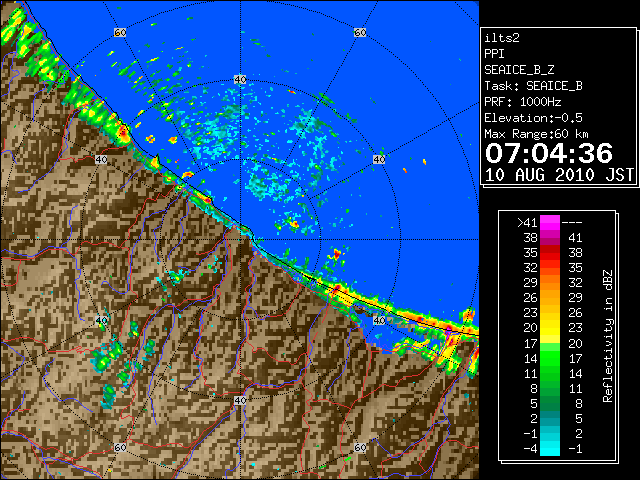
Task: Click the large 07:04:36 timestamp
Action: pos(549,153)
